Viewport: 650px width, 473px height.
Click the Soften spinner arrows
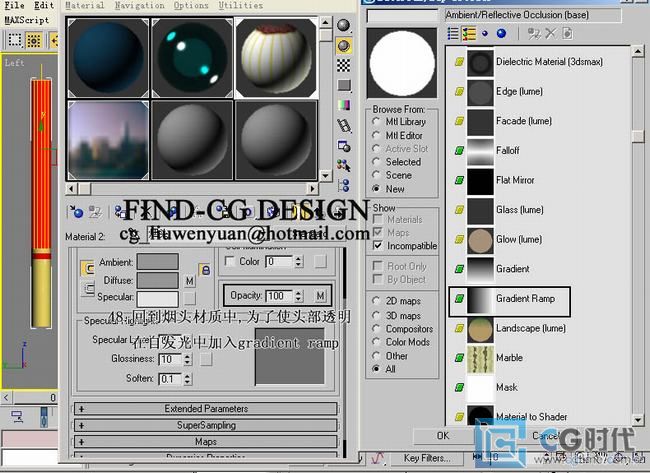[188, 379]
